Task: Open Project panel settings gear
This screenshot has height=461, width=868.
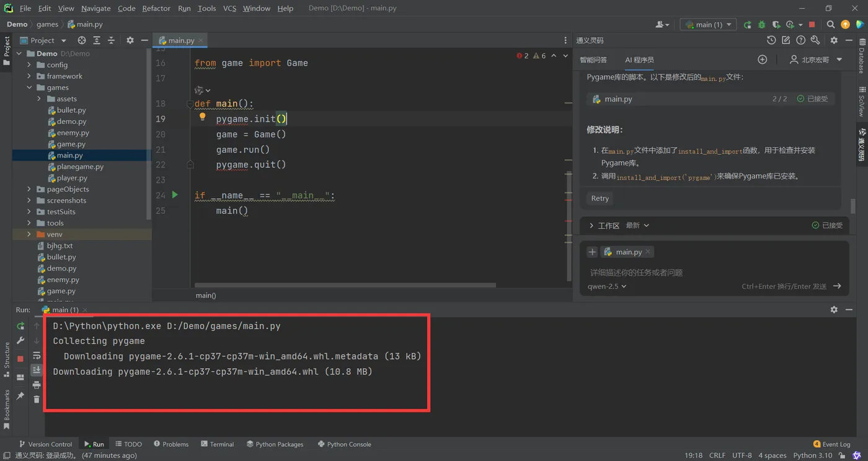Action: click(130, 40)
